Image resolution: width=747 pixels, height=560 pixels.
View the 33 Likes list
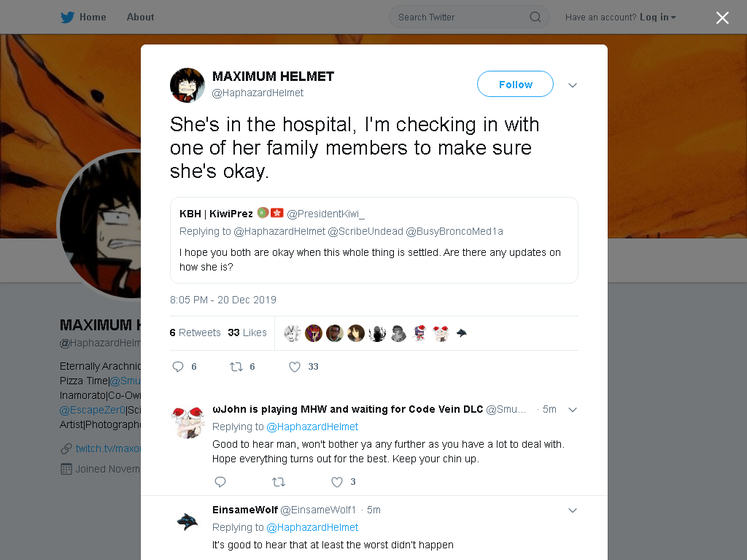247,332
